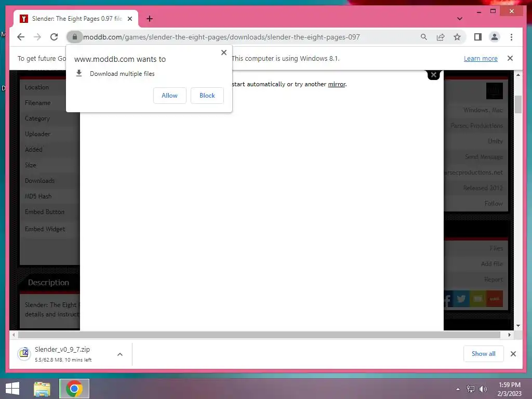Click the Report link
Viewport: 532px width, 399px height.
click(x=494, y=280)
